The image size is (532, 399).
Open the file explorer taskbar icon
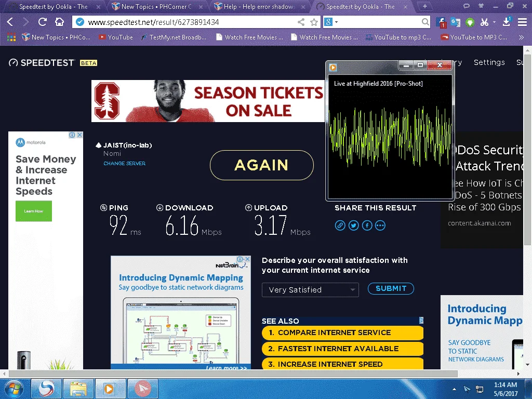78,389
